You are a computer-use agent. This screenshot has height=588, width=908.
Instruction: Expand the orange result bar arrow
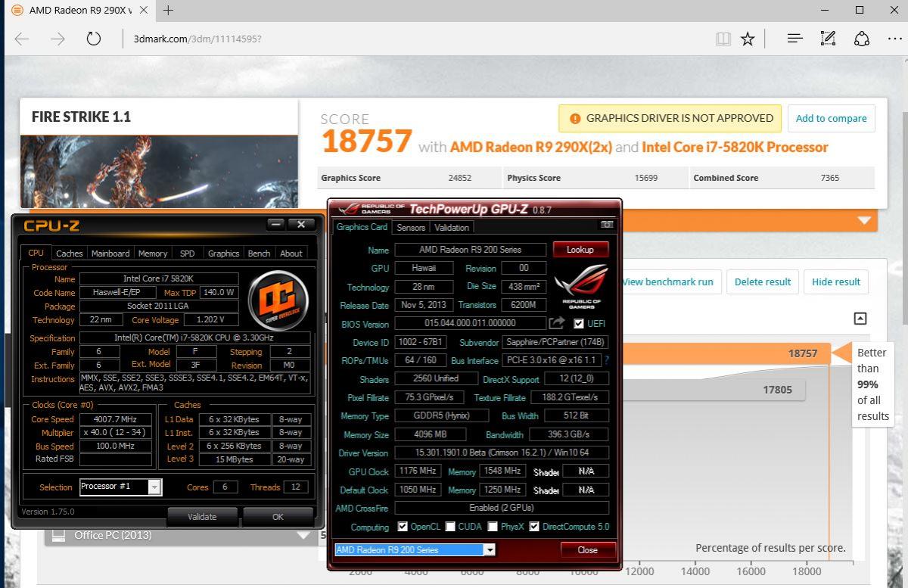point(864,220)
